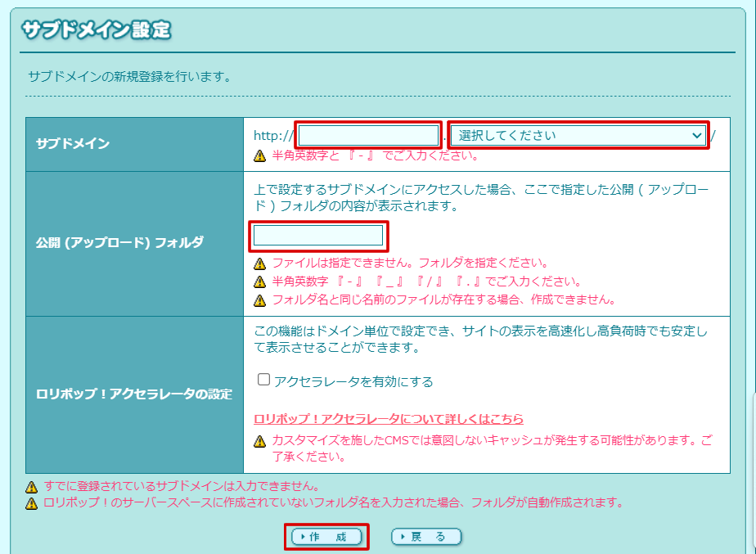The height and width of the screenshot is (554, 756).
Task: Open the 選択してください domain dropdown
Action: (578, 135)
